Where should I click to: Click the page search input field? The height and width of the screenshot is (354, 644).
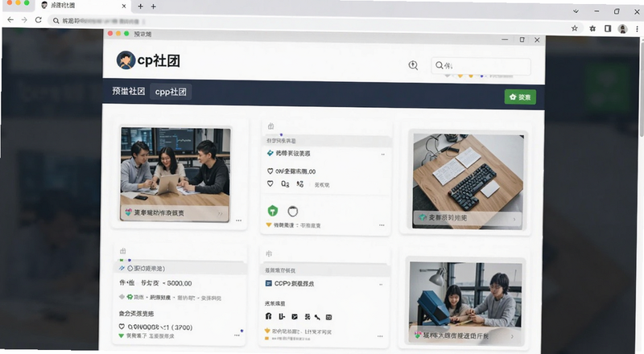[x=481, y=66]
